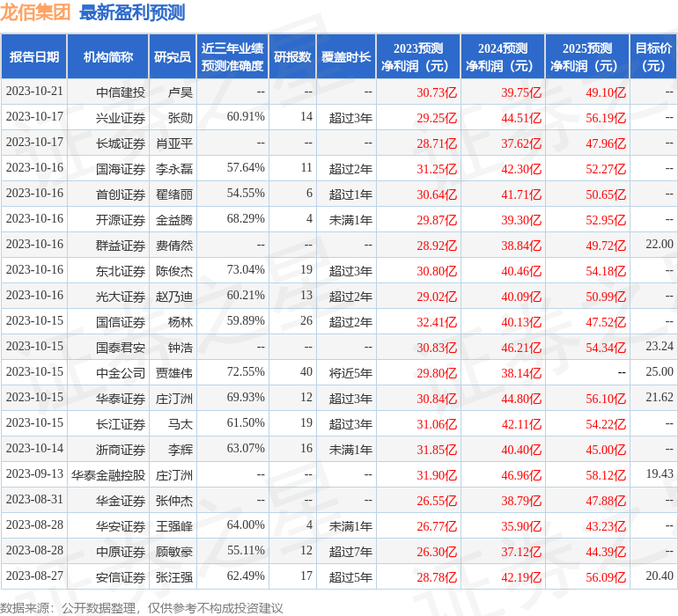Click the 22.00 target price

(660, 245)
